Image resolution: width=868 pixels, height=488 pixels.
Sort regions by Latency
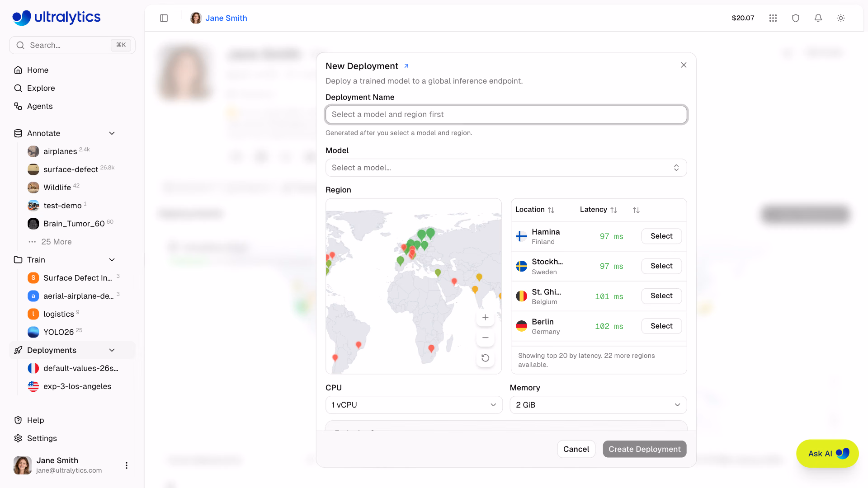[x=598, y=210]
